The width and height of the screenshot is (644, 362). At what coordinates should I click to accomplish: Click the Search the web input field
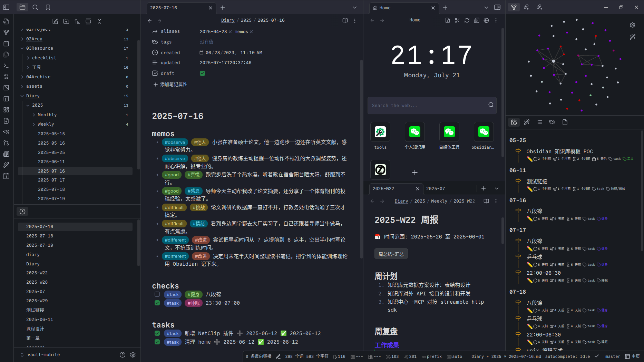[x=427, y=106]
